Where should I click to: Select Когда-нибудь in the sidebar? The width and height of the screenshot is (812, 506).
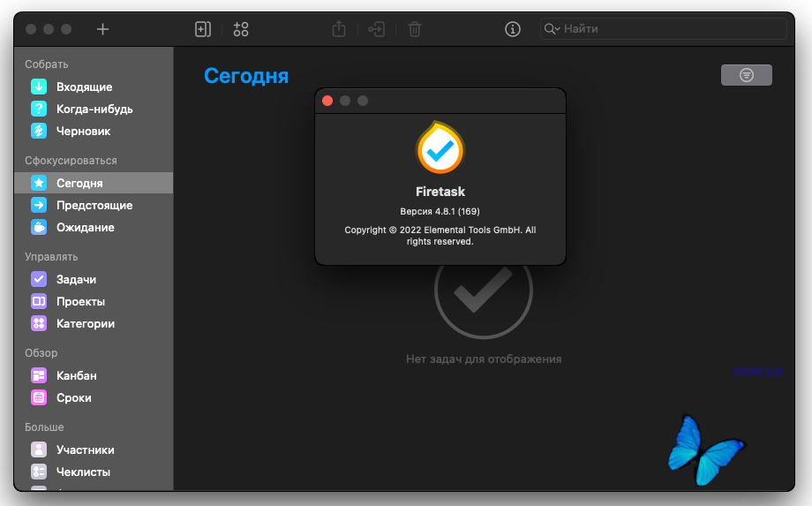click(x=94, y=110)
